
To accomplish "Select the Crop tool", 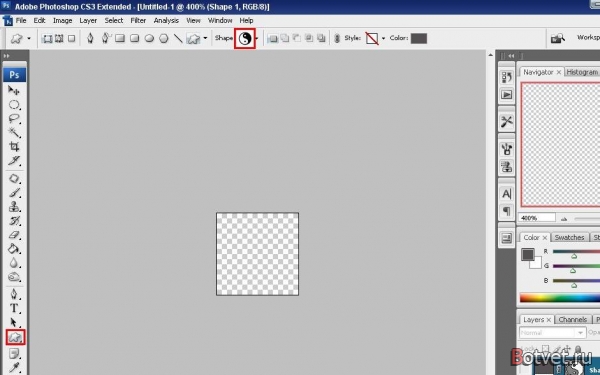I will 14,147.
